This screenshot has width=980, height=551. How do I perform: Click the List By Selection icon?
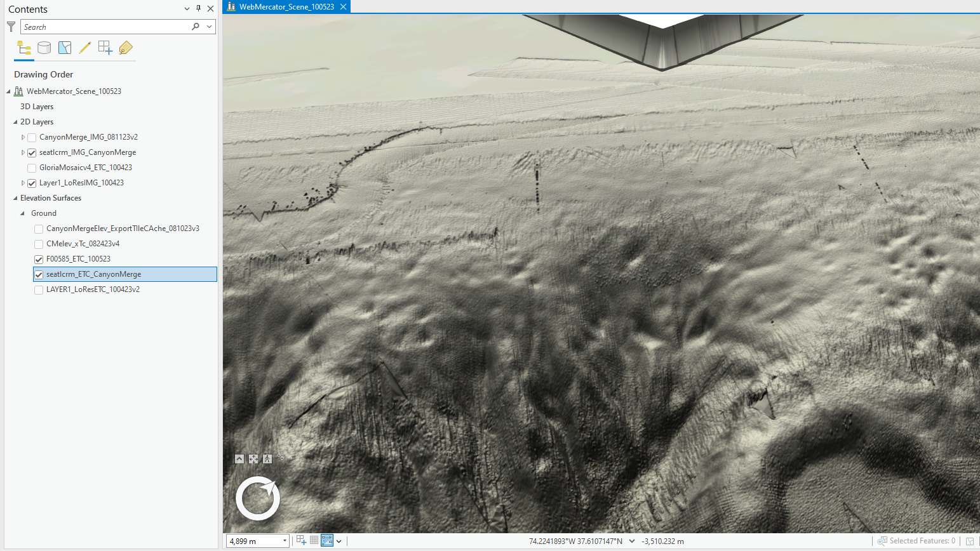pos(64,48)
